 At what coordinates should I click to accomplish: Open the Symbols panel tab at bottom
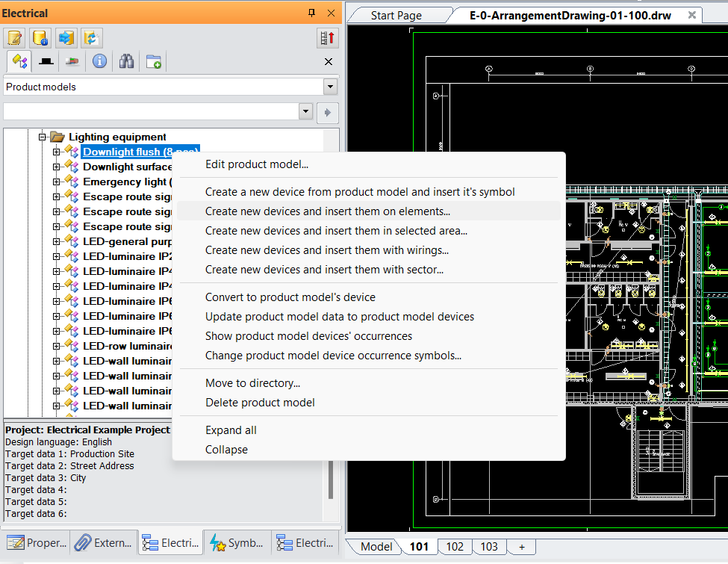(236, 543)
